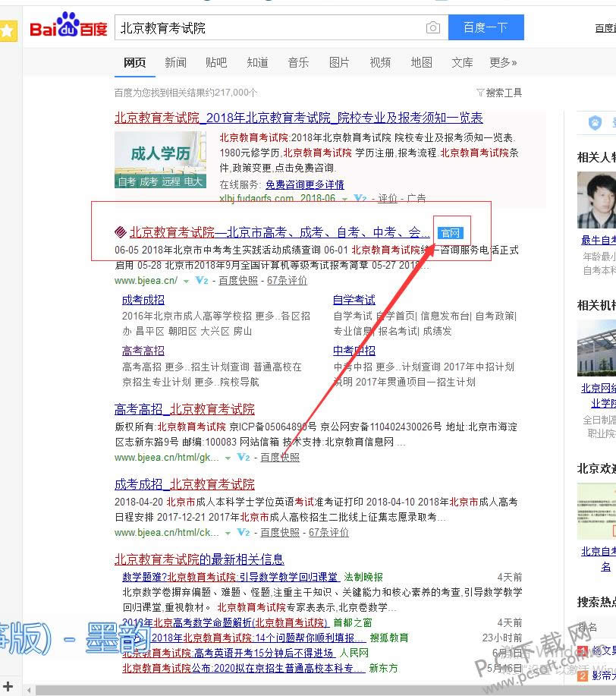Click V2 credit icon beside www.bjeea.cn/html/ck
This screenshot has width=616, height=696.
click(x=244, y=532)
